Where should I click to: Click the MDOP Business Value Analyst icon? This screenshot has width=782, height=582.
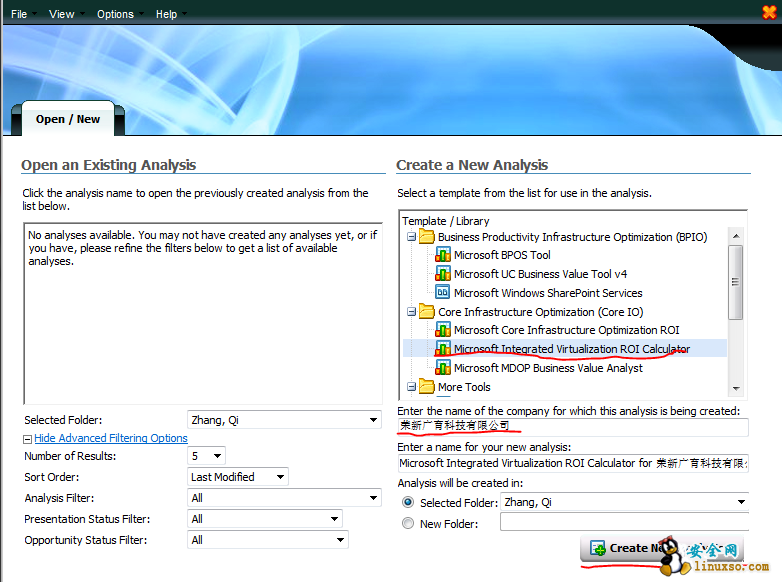443,368
